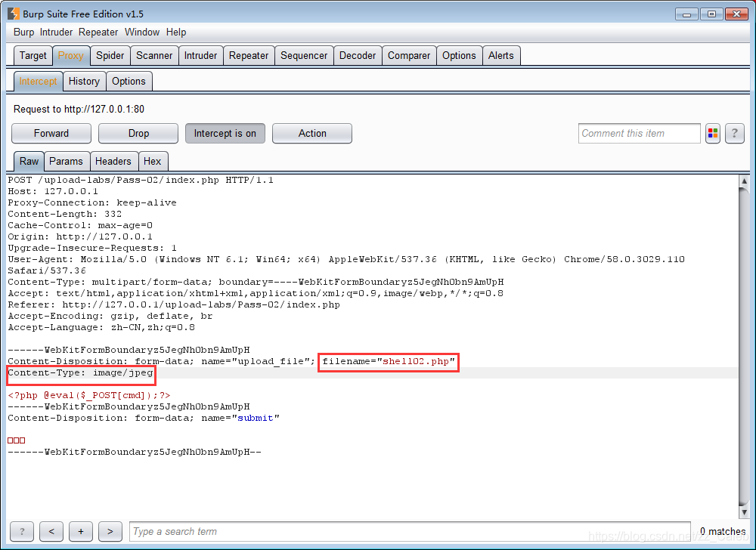756x550 pixels.
Task: Click the plus search options button
Action: tap(81, 532)
